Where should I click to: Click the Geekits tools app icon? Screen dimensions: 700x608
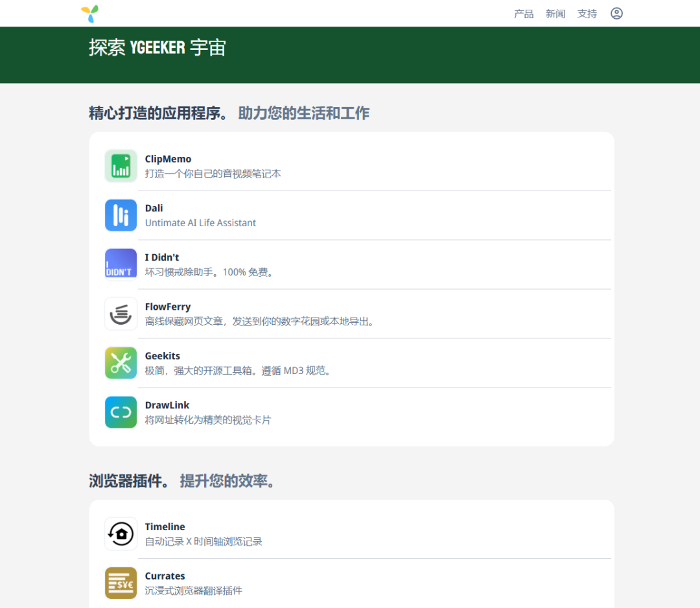[x=121, y=363]
